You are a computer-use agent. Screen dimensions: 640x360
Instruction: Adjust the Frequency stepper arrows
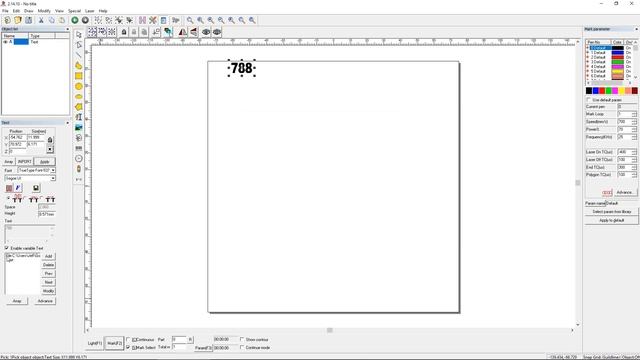click(634, 137)
